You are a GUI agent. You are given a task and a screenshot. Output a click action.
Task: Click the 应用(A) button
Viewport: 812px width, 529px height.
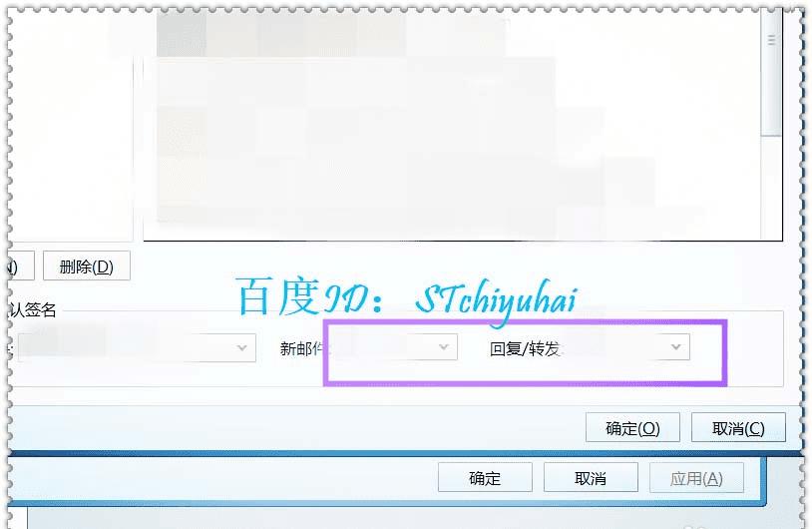coord(696,477)
